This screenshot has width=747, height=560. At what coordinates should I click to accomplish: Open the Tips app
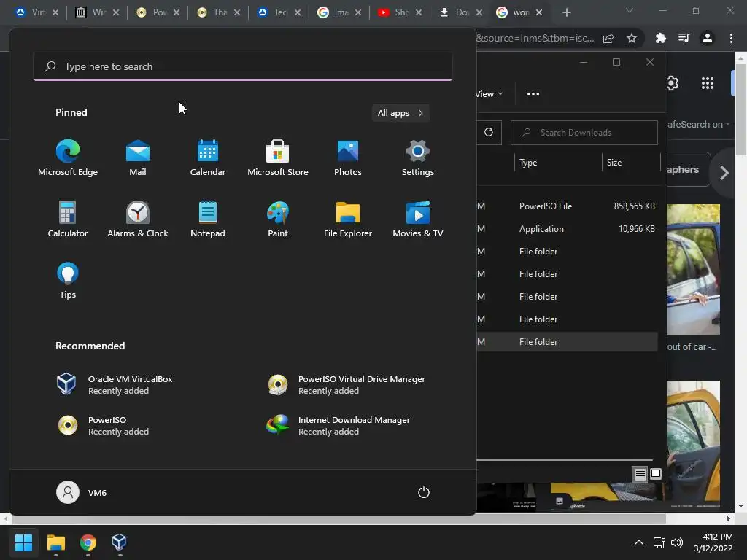(68, 281)
